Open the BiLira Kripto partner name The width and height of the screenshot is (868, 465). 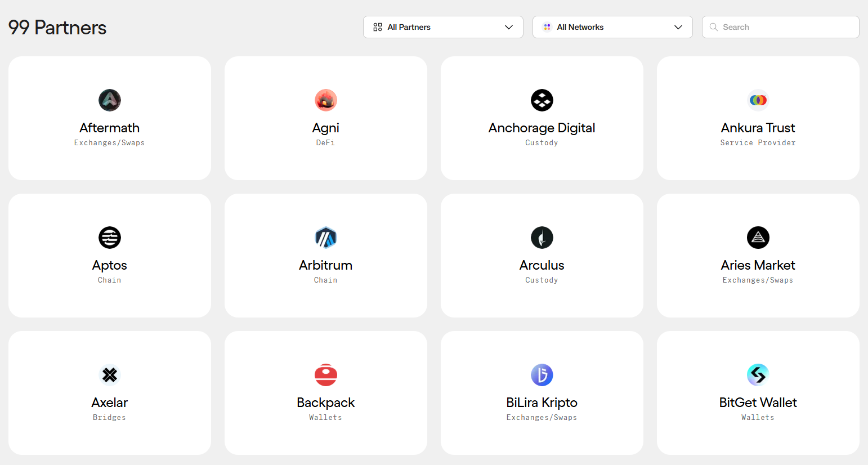pyautogui.click(x=542, y=403)
